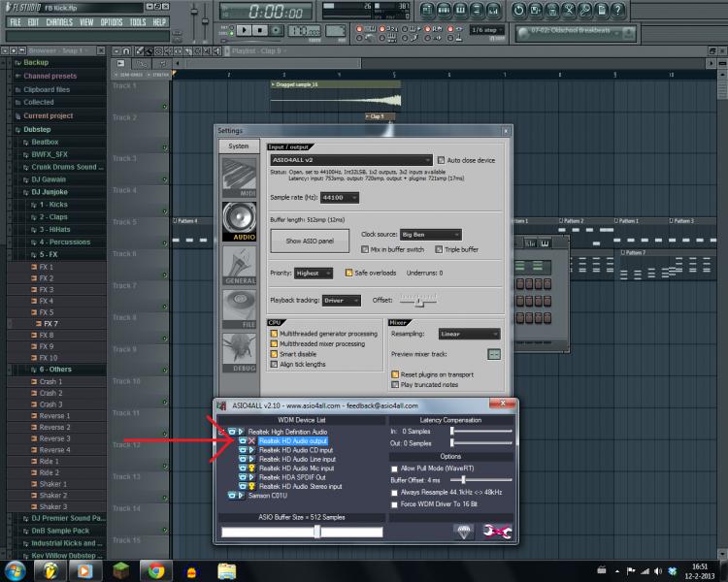Open the CHANNELS menu

pos(59,22)
